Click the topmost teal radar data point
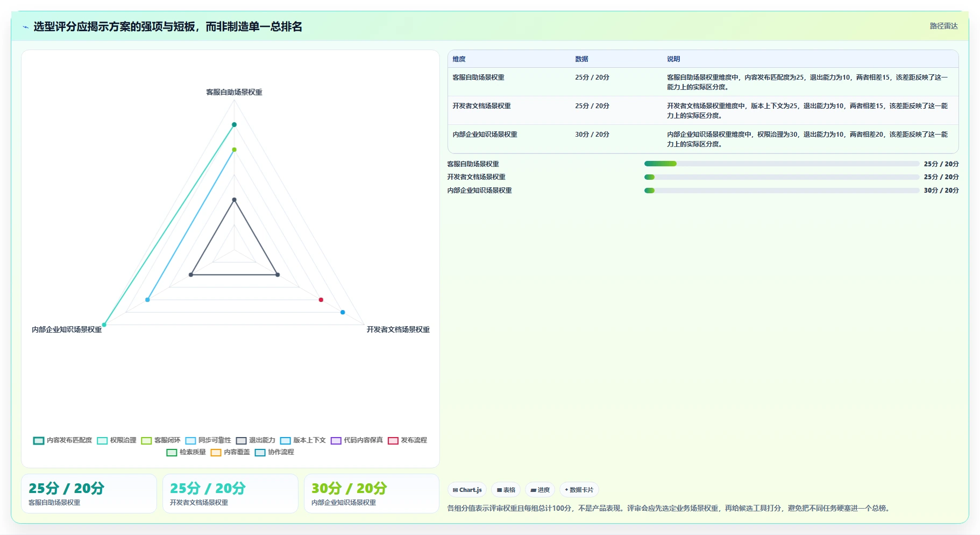Image resolution: width=980 pixels, height=535 pixels. click(234, 125)
